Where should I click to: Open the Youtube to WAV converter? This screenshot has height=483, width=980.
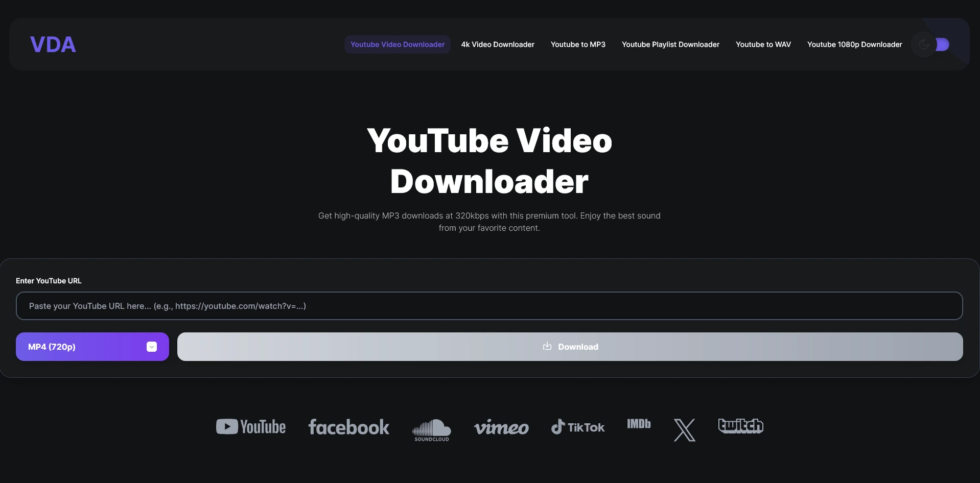(x=763, y=44)
